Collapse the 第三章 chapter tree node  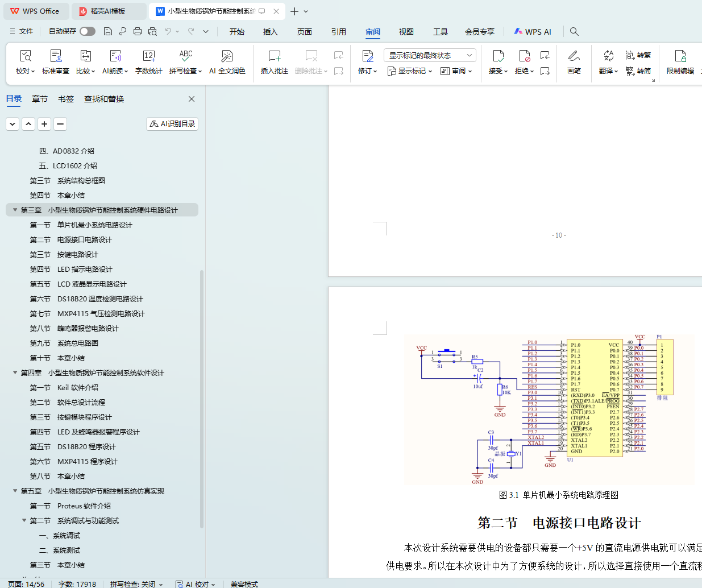tap(15, 210)
